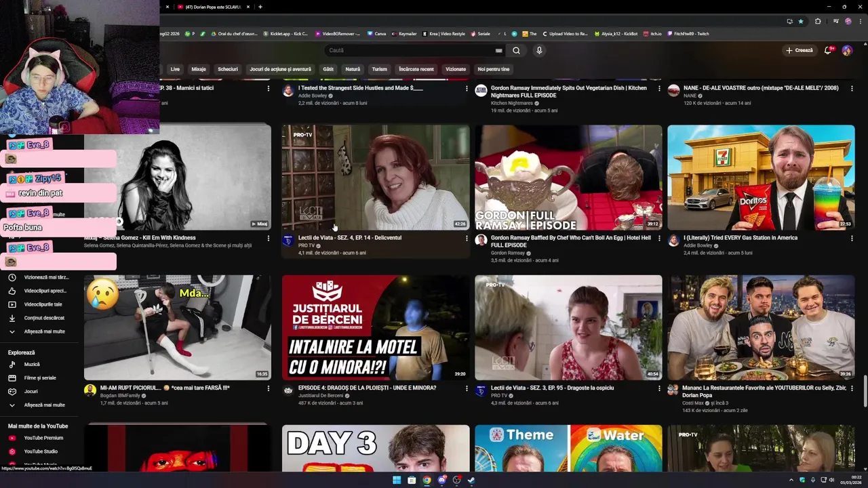
Task: Open the notifications bell
Action: pos(828,50)
